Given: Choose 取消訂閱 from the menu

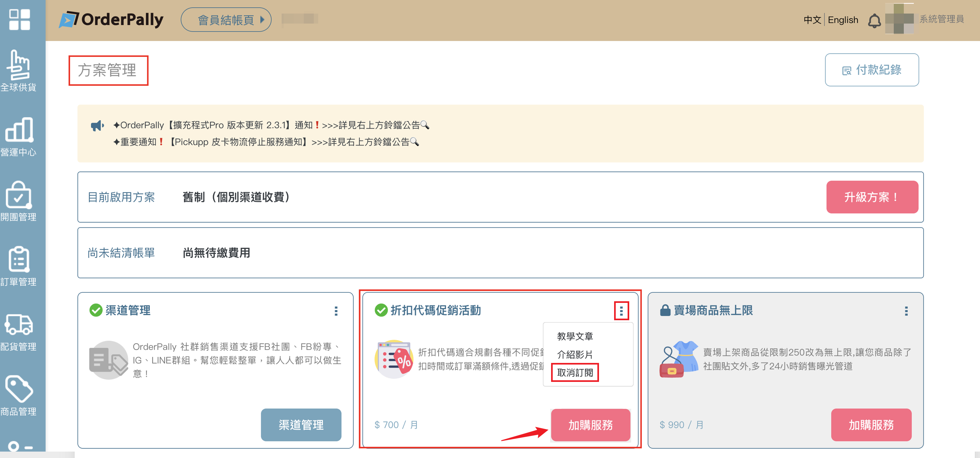Looking at the screenshot, I should 575,373.
